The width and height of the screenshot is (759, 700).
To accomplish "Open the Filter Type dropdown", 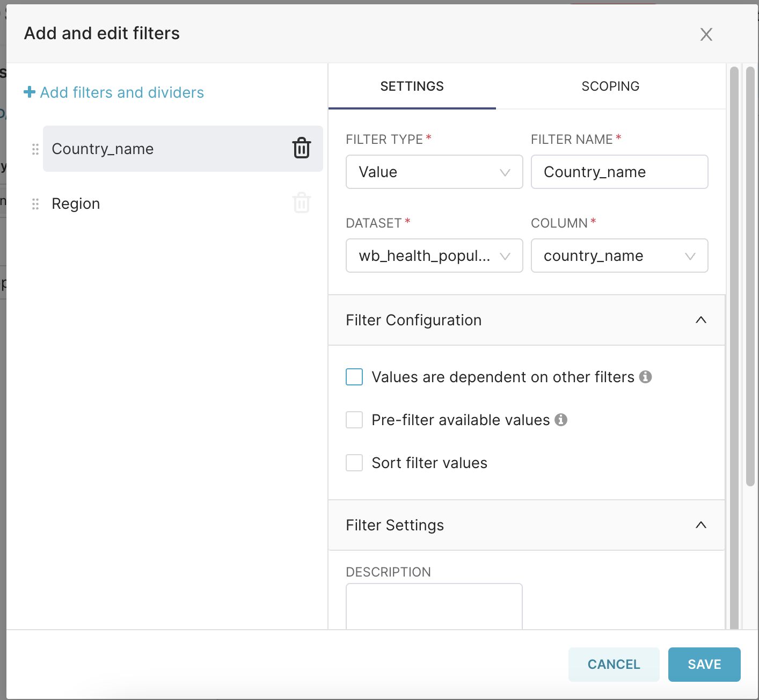I will coord(434,172).
